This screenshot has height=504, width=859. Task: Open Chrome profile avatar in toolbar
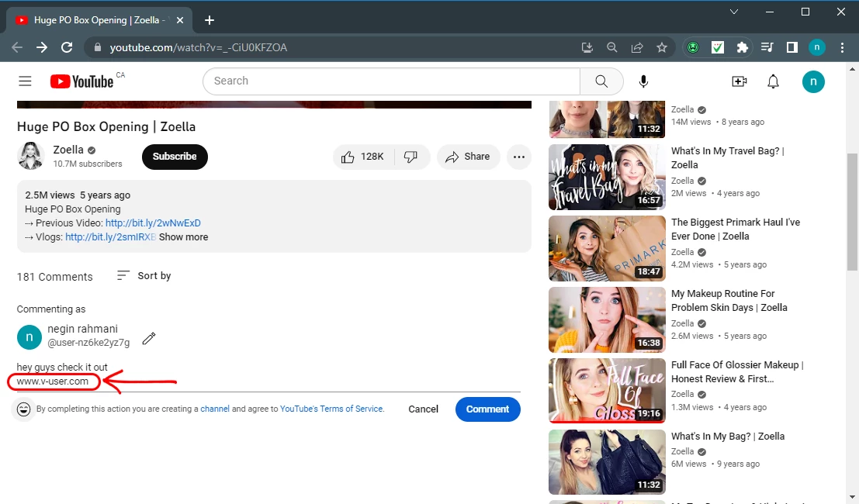click(x=817, y=47)
